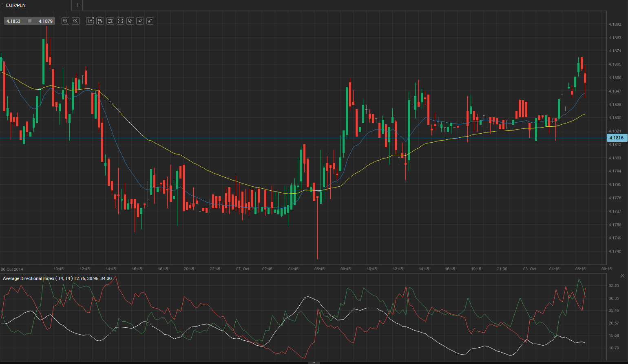Click the 4.1816 current price marker
628x364 pixels.
pyautogui.click(x=616, y=138)
